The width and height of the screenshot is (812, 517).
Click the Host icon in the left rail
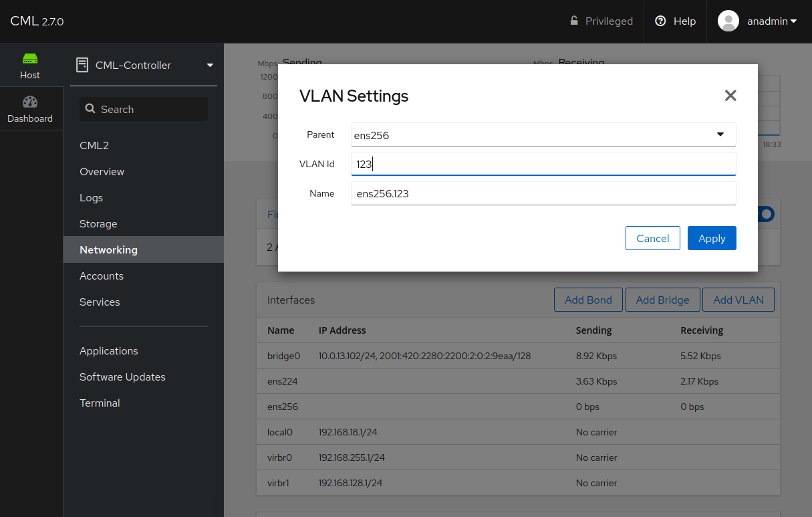[x=29, y=65]
